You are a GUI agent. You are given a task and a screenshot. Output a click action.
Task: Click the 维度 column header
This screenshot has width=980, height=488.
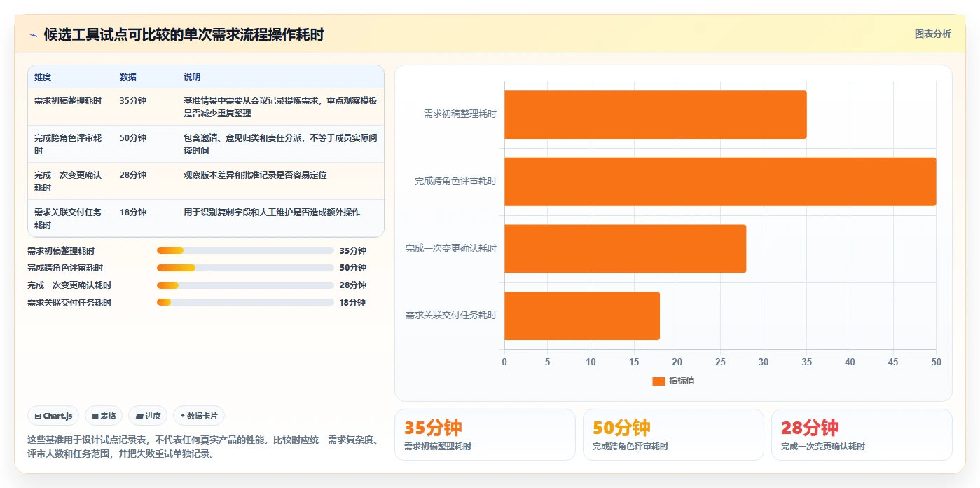click(x=43, y=77)
